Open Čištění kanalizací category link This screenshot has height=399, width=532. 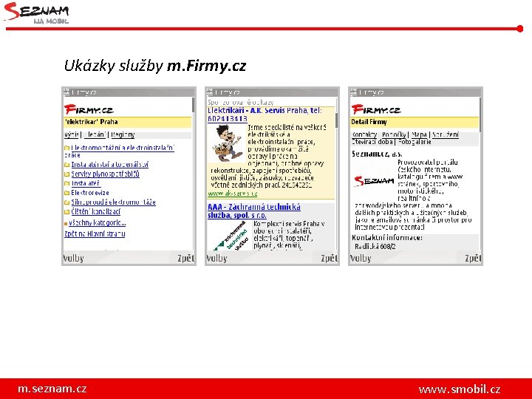click(x=95, y=212)
